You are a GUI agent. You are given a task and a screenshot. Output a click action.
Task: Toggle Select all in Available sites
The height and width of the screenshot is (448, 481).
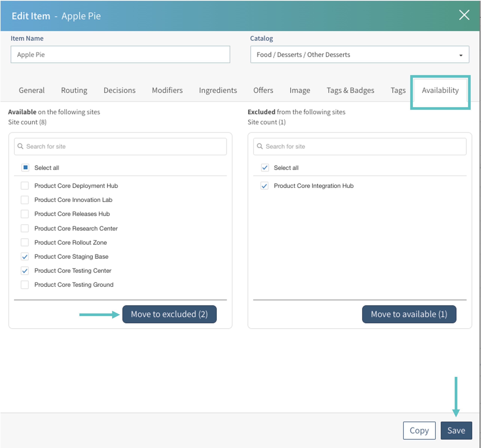[25, 168]
